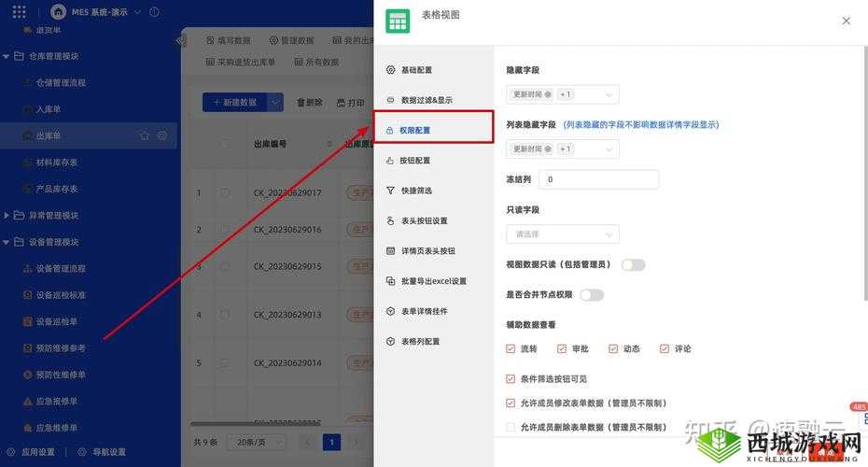Uncheck the 流转 checkbox
This screenshot has width=868, height=467.
click(511, 349)
